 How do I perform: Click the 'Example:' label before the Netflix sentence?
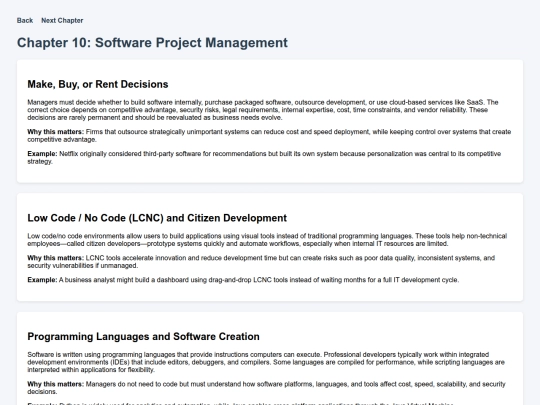pos(42,154)
